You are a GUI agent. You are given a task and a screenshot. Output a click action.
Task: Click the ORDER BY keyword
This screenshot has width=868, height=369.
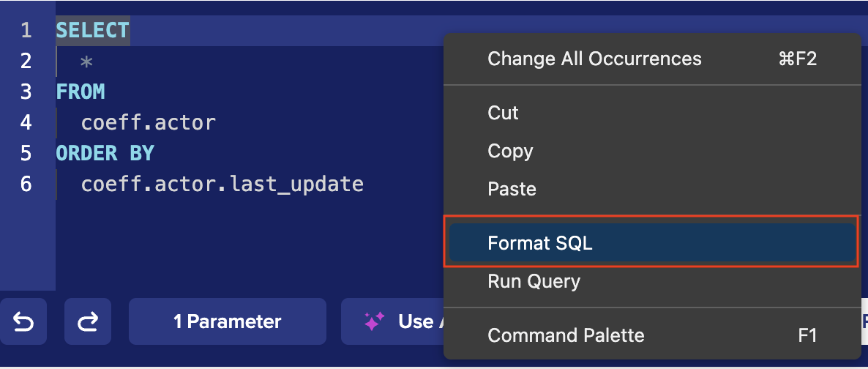pyautogui.click(x=105, y=153)
